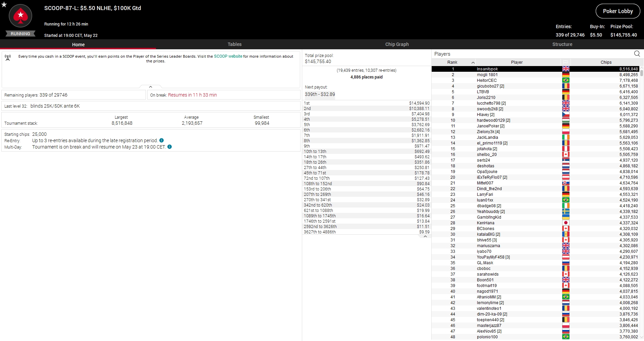Sort players by the Chips column header
Screen dimensions: 644x341
[x=606, y=62]
